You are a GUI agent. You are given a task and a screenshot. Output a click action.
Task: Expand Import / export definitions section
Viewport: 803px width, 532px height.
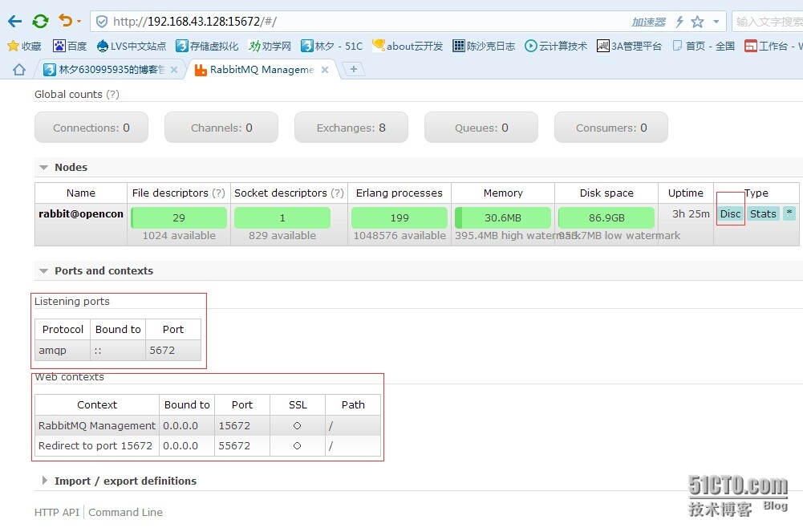119,481
